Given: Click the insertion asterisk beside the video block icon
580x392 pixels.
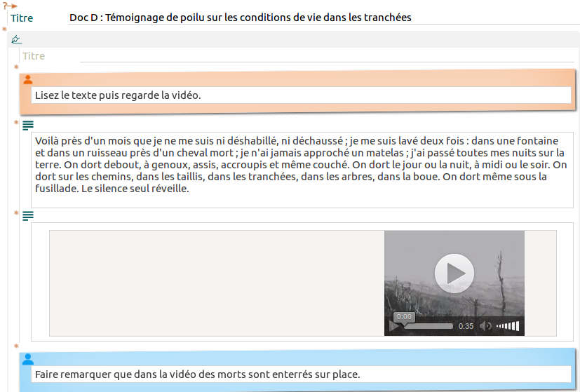Looking at the screenshot, I should point(16,213).
